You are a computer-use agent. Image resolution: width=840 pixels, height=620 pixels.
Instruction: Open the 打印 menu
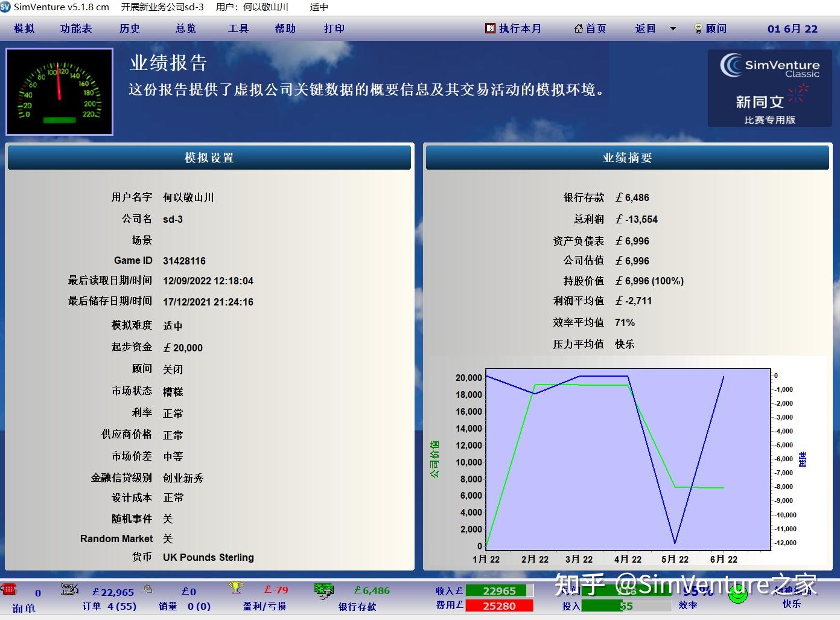[x=334, y=28]
